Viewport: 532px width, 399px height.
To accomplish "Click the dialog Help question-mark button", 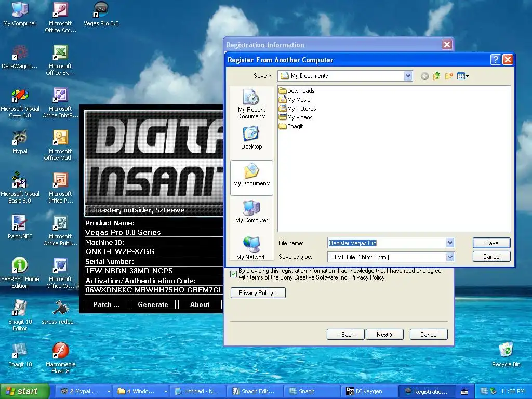I will pyautogui.click(x=495, y=60).
